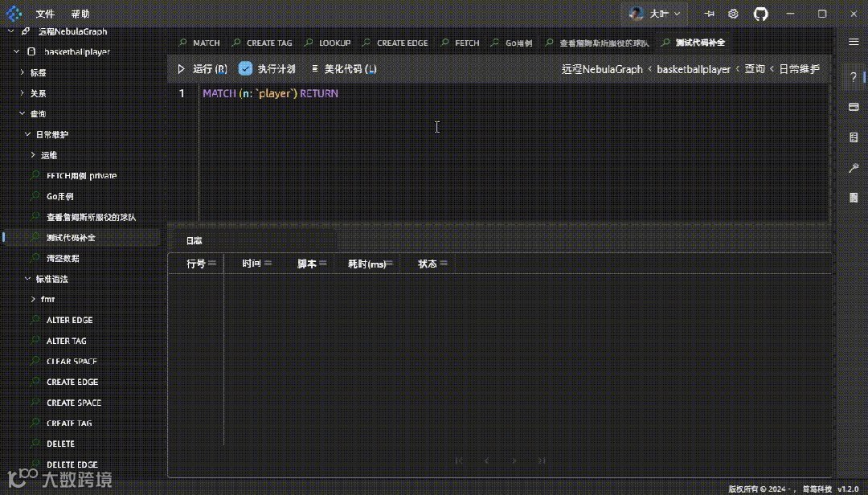
Task: Expand the fmt folder
Action: [33, 300]
